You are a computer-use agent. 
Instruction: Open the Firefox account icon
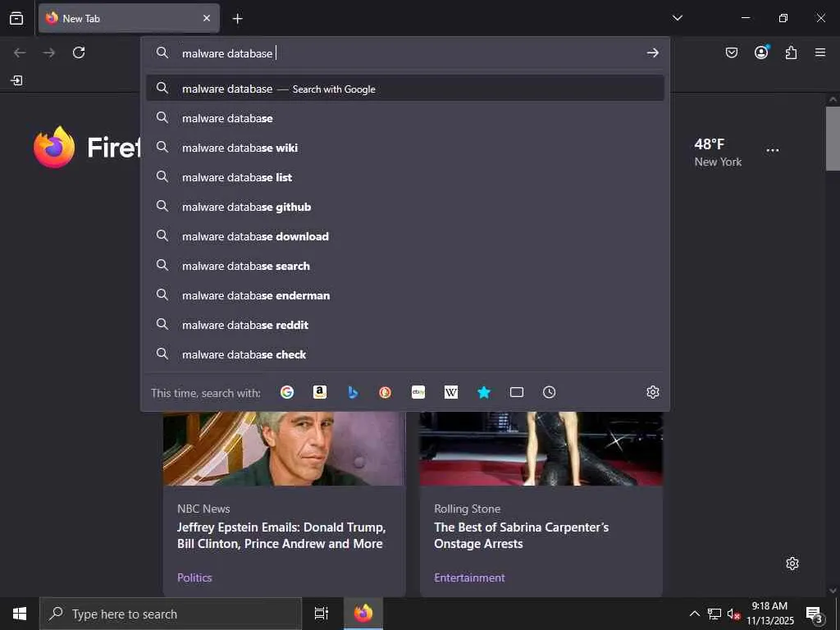tap(761, 52)
